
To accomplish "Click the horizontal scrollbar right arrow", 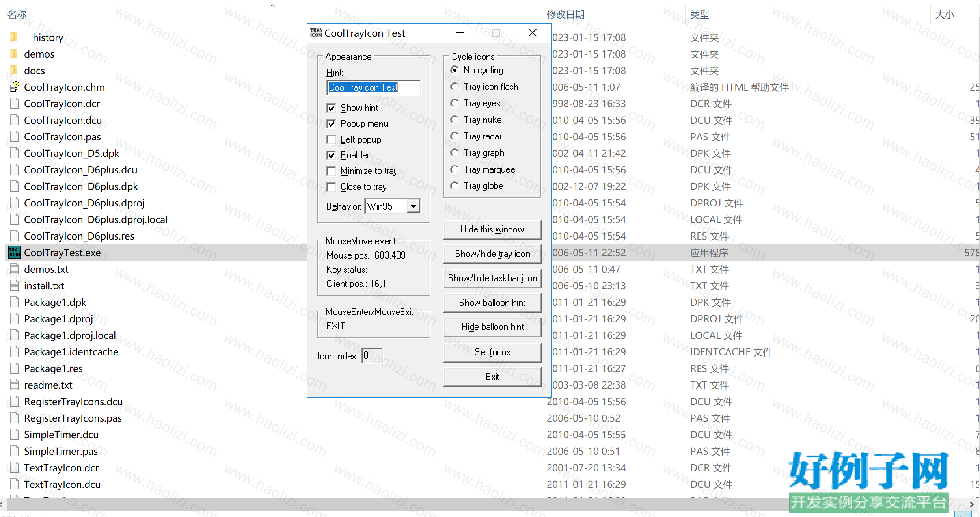I will tap(972, 504).
